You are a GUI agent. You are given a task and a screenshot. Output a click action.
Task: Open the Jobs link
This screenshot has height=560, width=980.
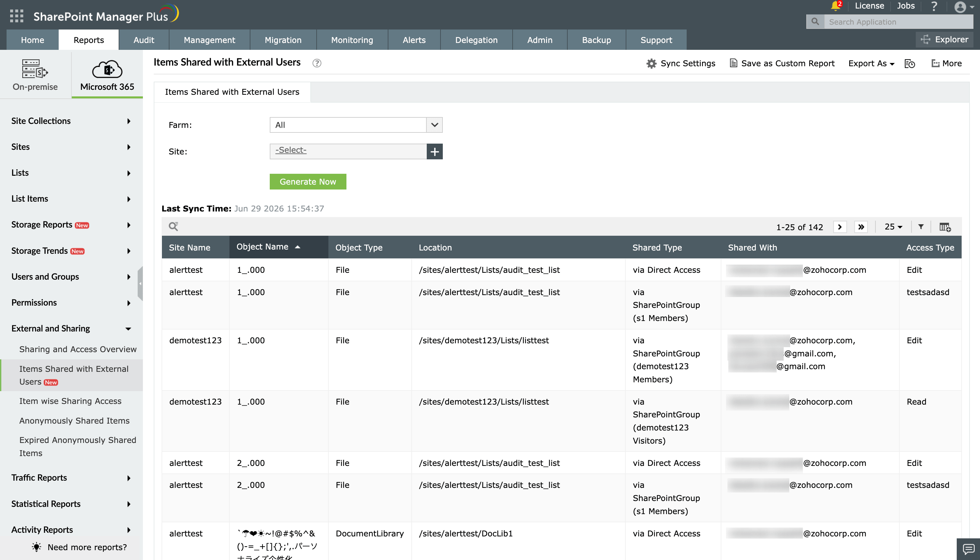click(906, 6)
